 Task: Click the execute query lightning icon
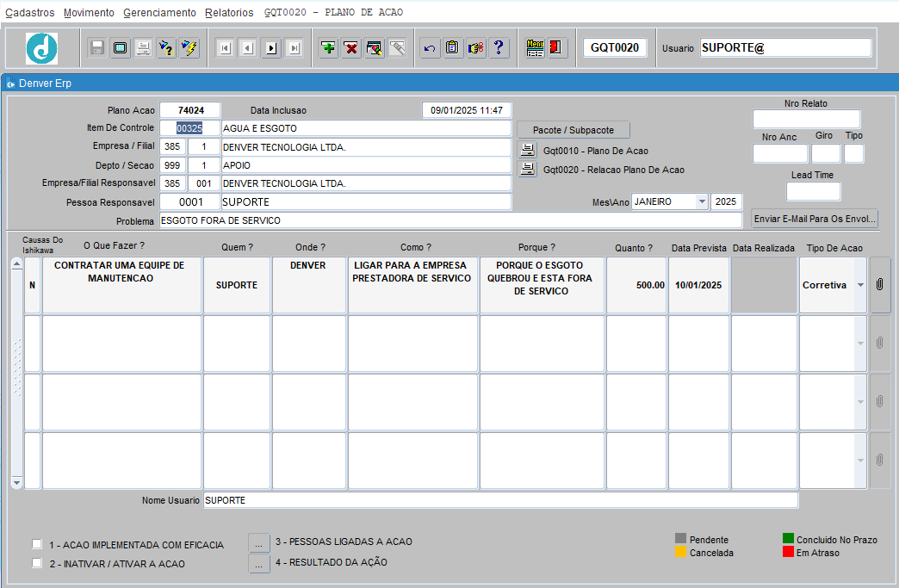189,48
